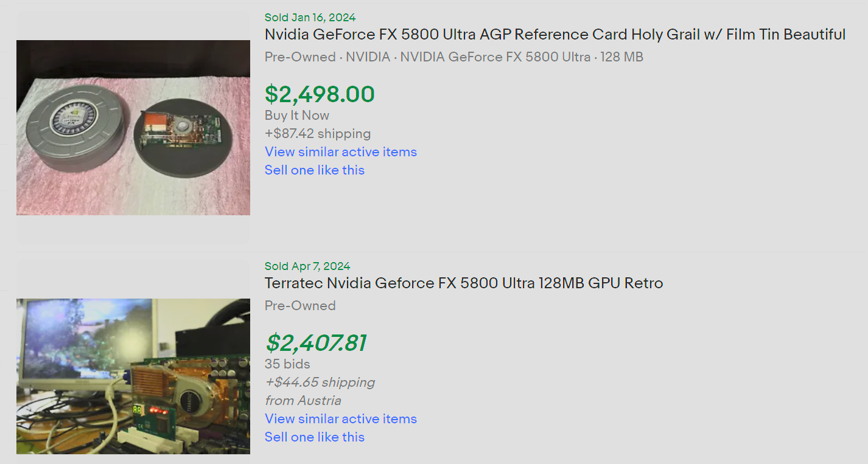This screenshot has height=464, width=868.
Task: Click the Buy It Now label
Action: (297, 116)
